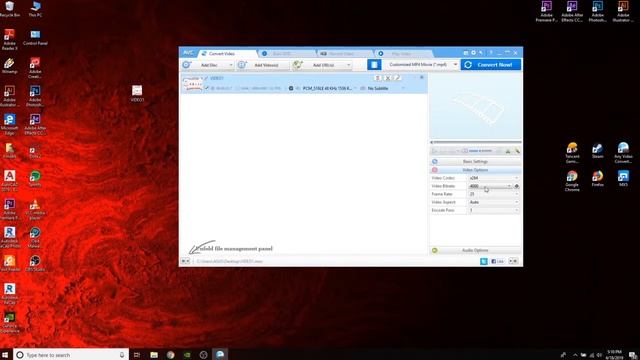Screen dimensions: 640x360
Task: Click the blue output profile icon
Action: click(x=374, y=64)
